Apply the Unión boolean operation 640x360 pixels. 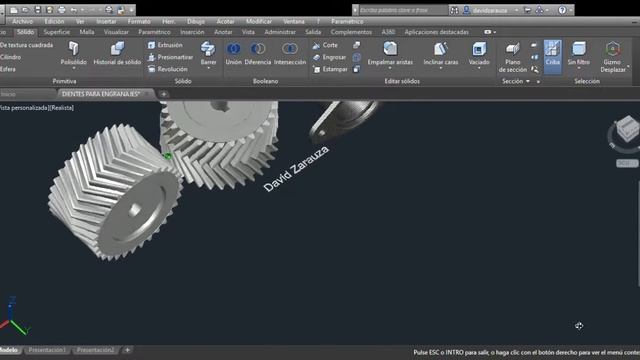point(233,53)
